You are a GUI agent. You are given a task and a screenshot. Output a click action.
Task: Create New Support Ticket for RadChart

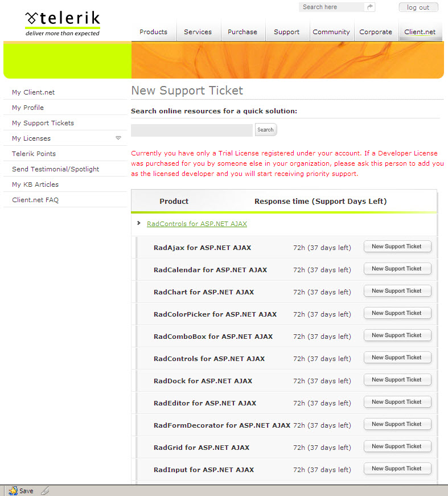tap(397, 290)
